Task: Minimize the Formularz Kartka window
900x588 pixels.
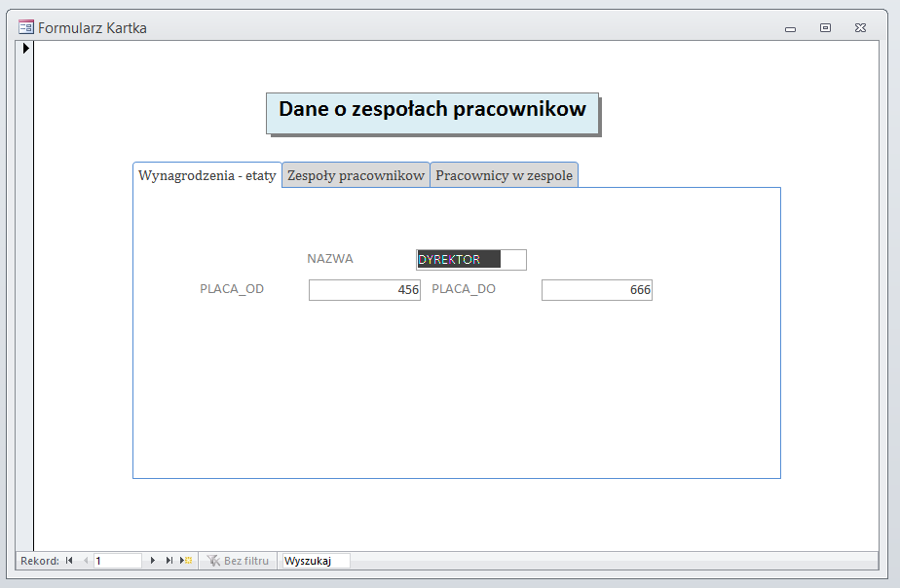Action: pos(790,28)
